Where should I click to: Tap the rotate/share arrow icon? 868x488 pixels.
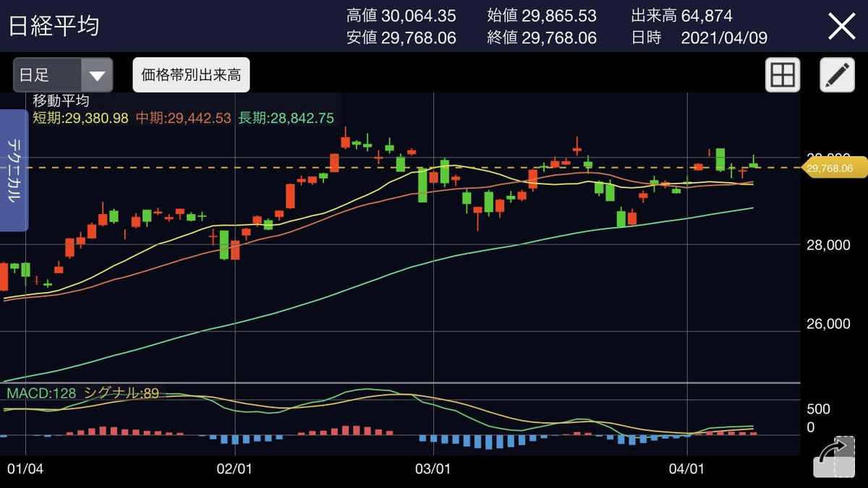[833, 456]
